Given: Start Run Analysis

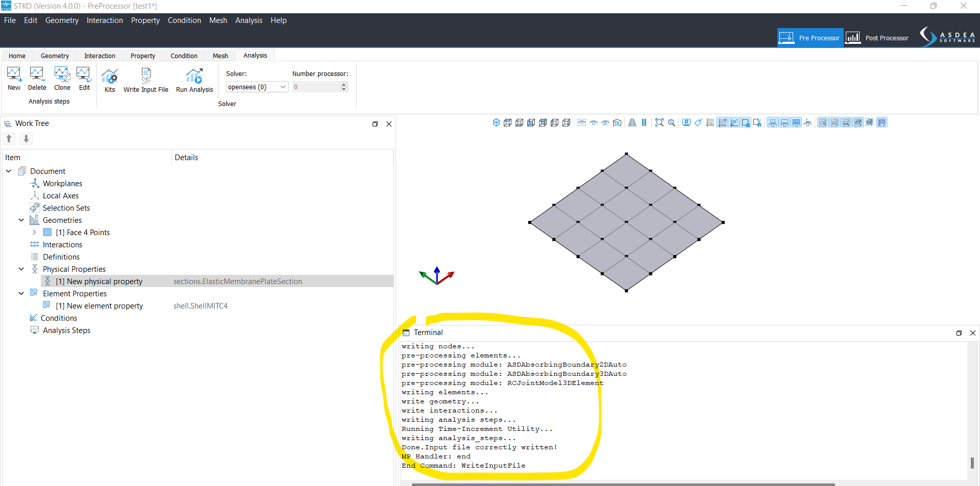Looking at the screenshot, I should pos(194,81).
